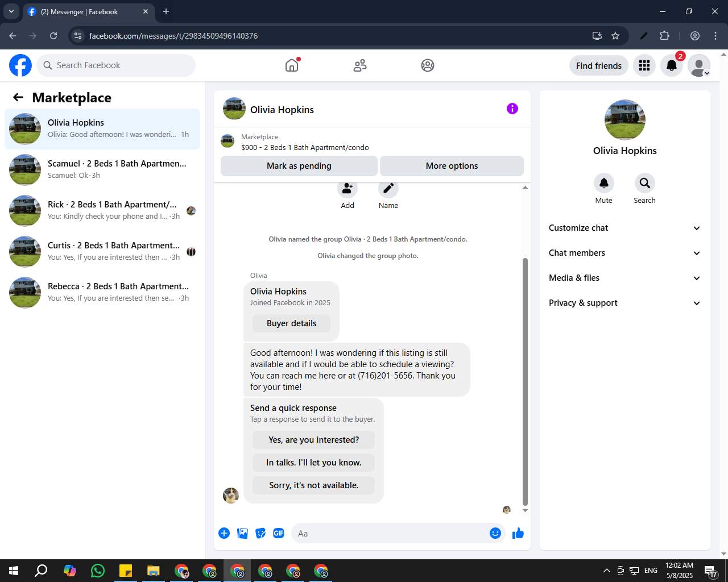Open the taskbar clock showing 12:02 AM
Image resolution: width=728 pixels, height=582 pixels.
(680, 571)
